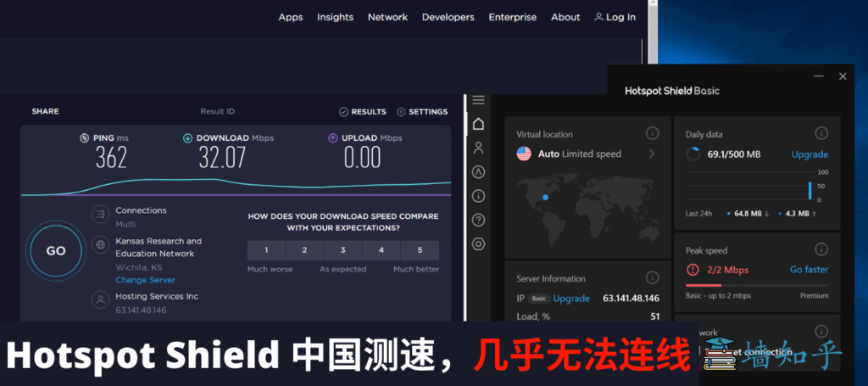Click the world map location dot
The image size is (868, 386).
click(x=545, y=197)
